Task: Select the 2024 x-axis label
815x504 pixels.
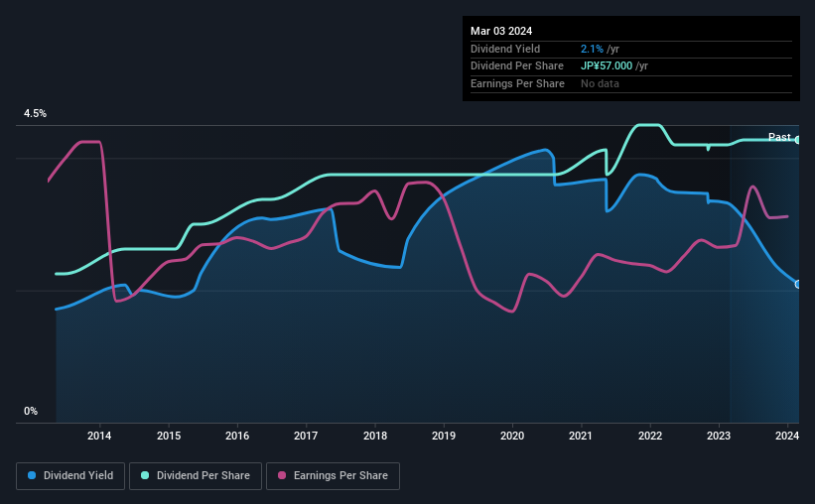Action: (x=787, y=436)
